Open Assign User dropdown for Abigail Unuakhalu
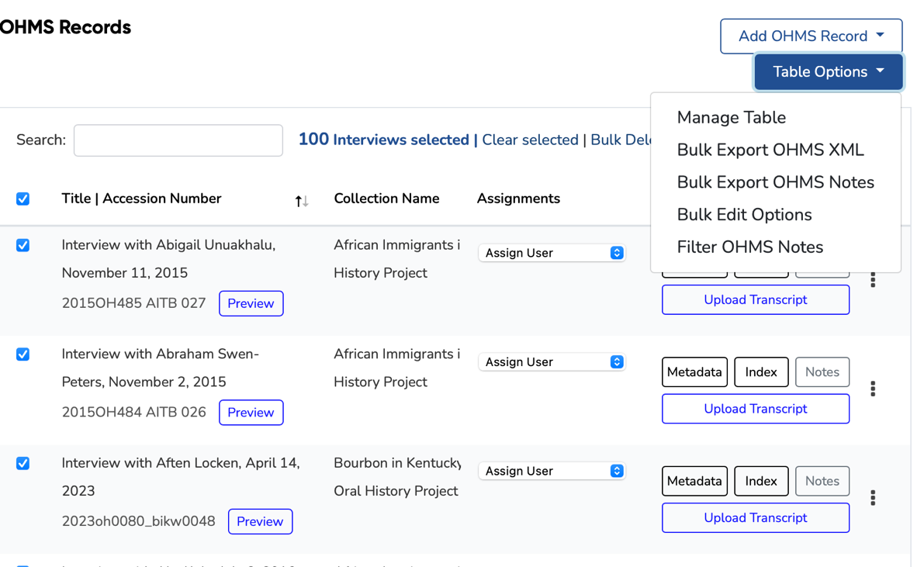 pyautogui.click(x=552, y=253)
